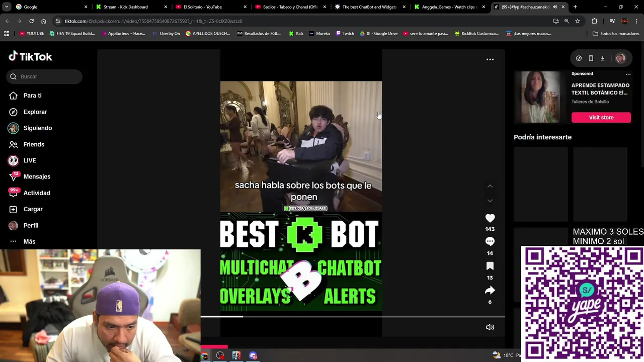Open Mensajes inbox
This screenshot has height=362, width=644.
click(x=29, y=176)
